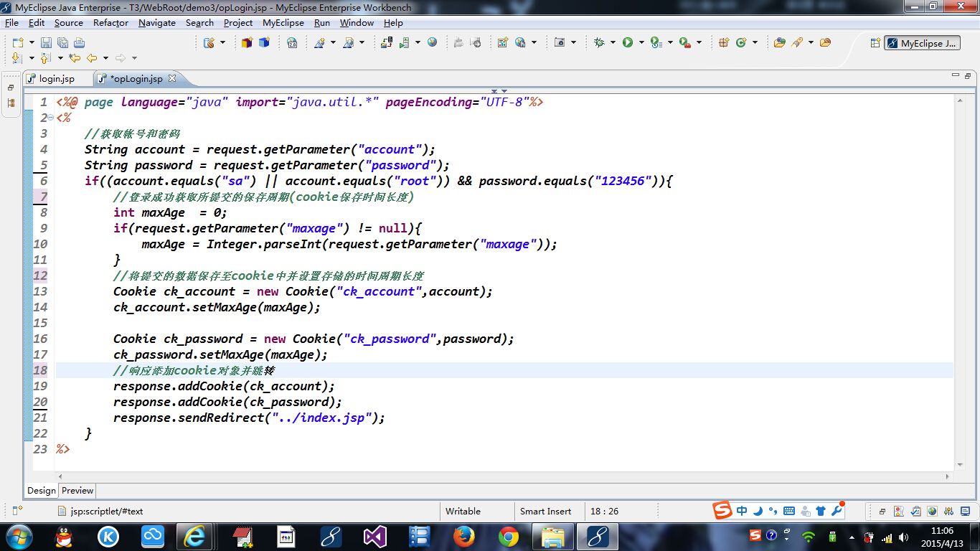Viewport: 980px width, 551px height.
Task: Click the Save All icon
Action: click(x=62, y=43)
